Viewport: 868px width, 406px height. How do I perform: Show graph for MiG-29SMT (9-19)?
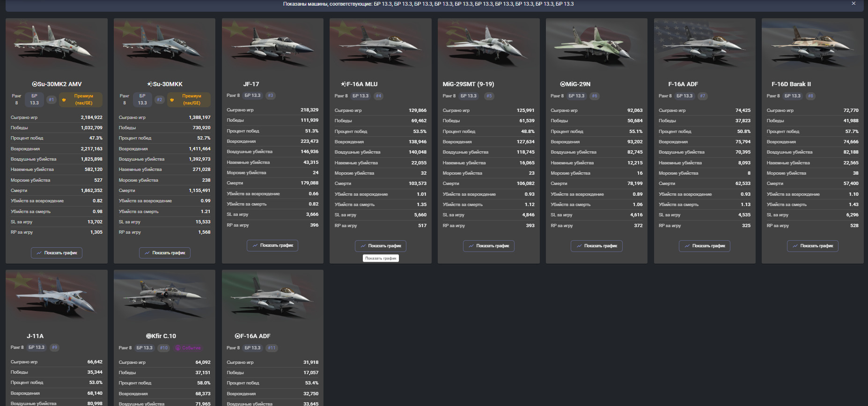click(x=489, y=246)
